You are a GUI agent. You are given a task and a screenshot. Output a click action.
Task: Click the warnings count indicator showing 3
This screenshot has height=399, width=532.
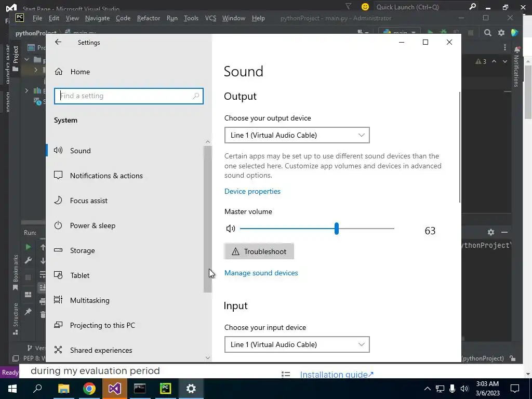[x=481, y=61]
